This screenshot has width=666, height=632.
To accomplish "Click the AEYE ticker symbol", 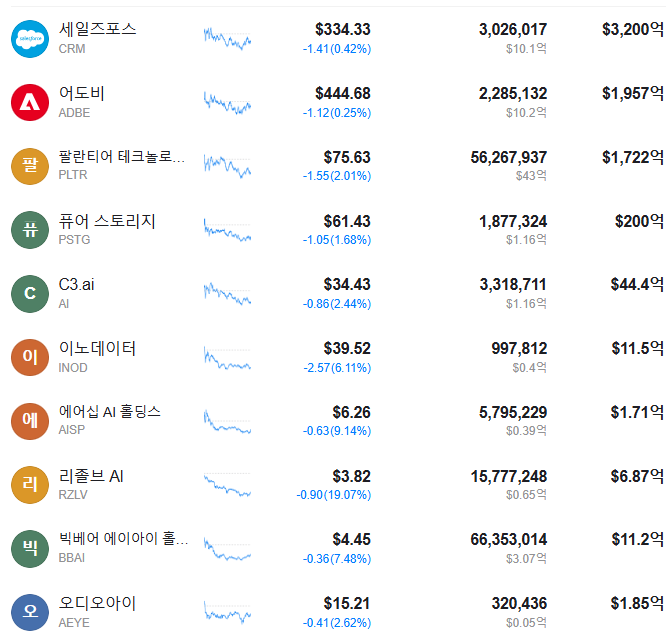I will coord(74,623).
